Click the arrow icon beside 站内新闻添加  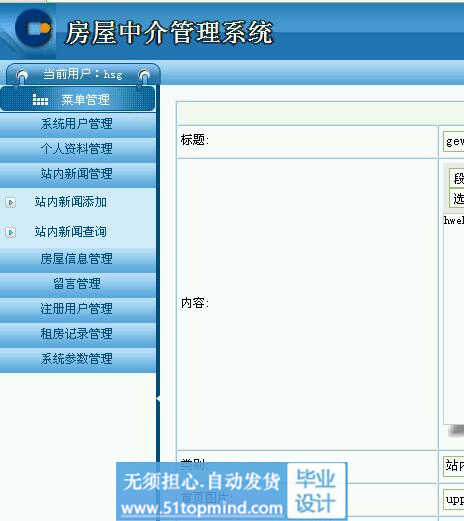pyautogui.click(x=10, y=202)
